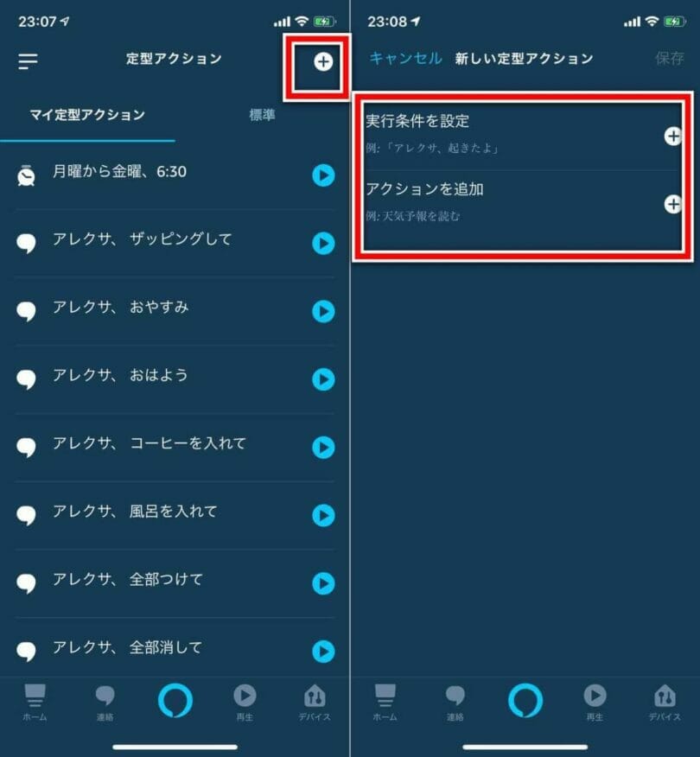Viewport: 700px width, 757px height.
Task: Tap the plus icon to add routine
Action: 323,62
